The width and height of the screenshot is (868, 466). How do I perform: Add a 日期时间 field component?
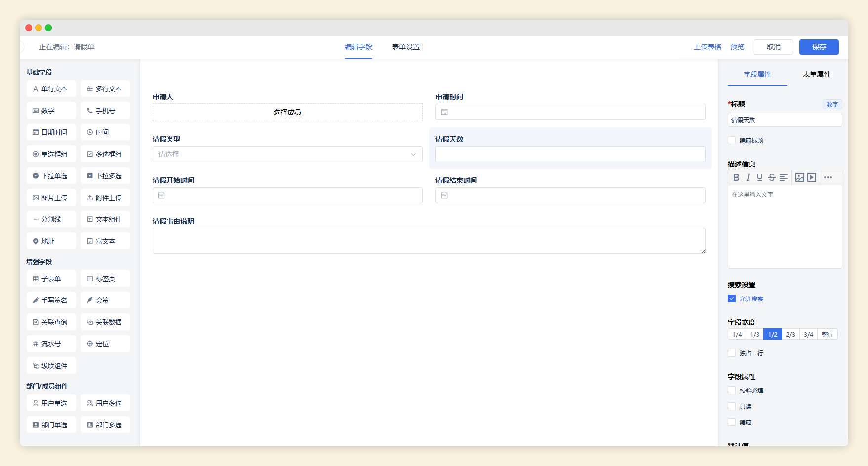click(x=51, y=132)
